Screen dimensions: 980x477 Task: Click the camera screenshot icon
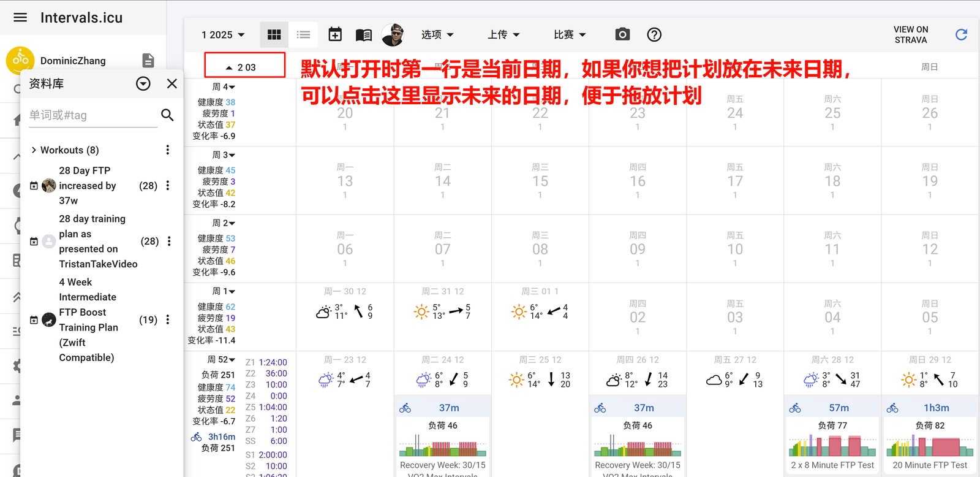point(622,34)
